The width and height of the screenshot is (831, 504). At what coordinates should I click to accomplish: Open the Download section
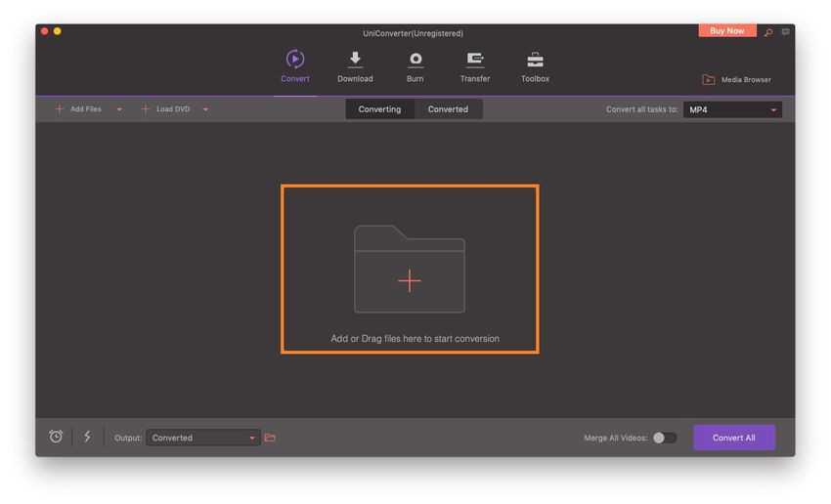point(355,66)
